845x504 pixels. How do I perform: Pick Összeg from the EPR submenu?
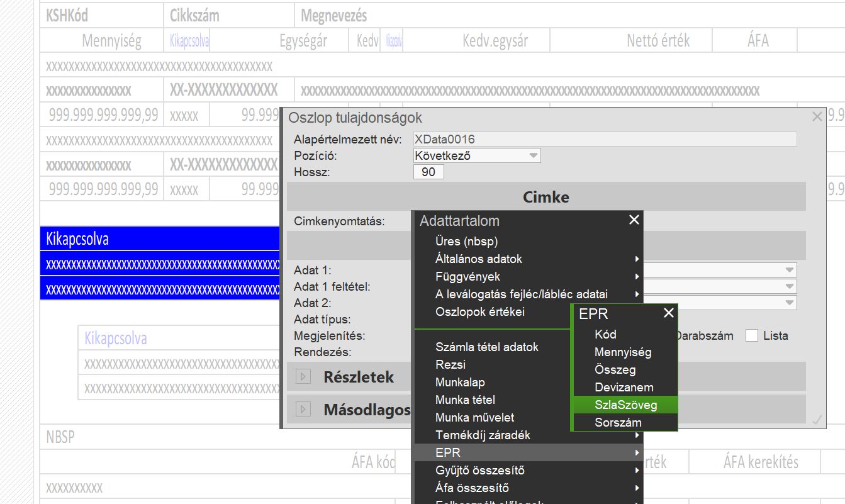(625, 369)
